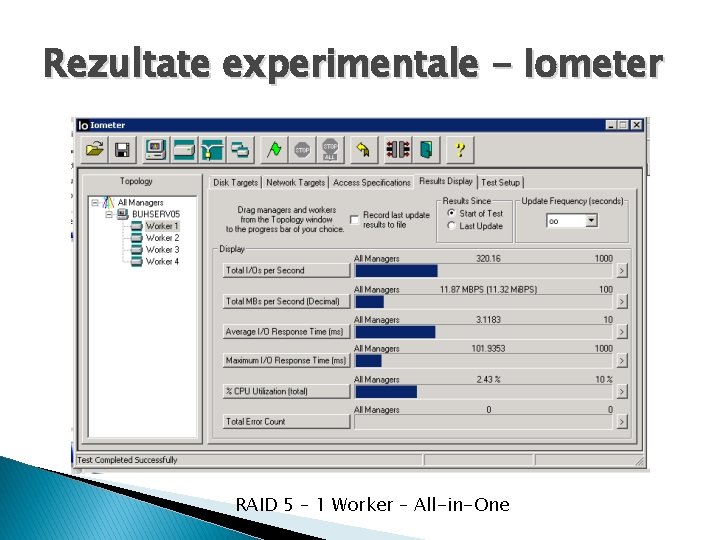This screenshot has height=540, width=720.
Task: Open Average I/O Response Time details arrow
Action: coord(622,332)
